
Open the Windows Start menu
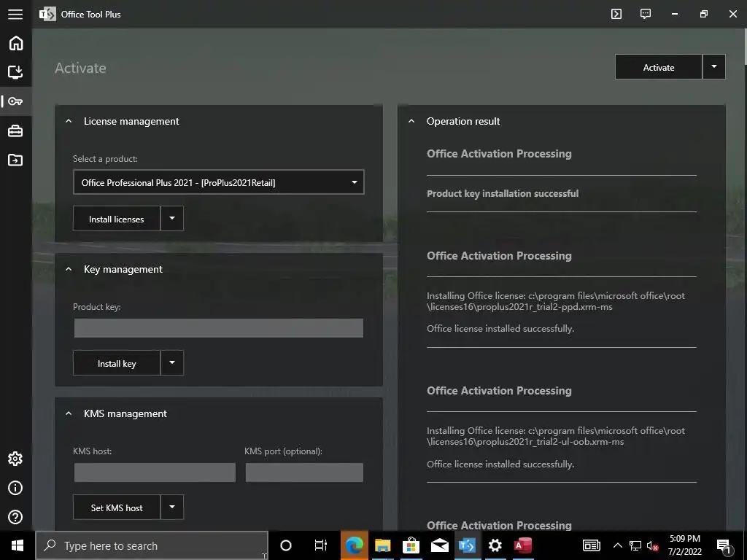pyautogui.click(x=18, y=545)
